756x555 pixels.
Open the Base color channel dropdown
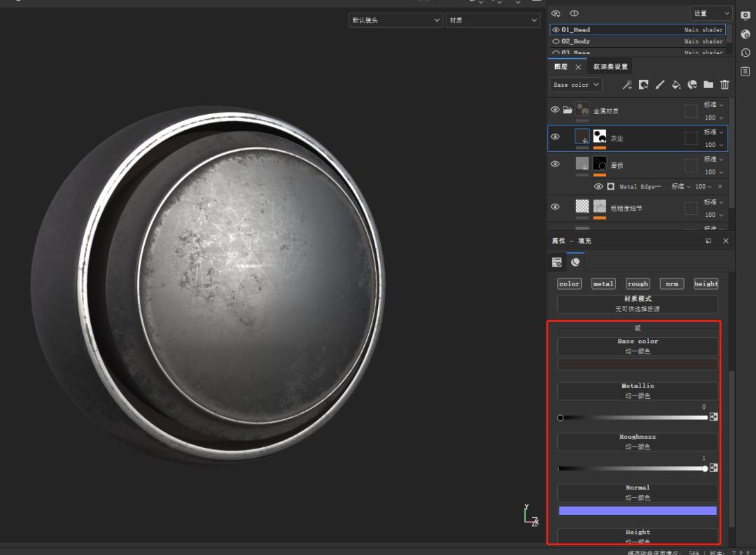click(x=575, y=85)
